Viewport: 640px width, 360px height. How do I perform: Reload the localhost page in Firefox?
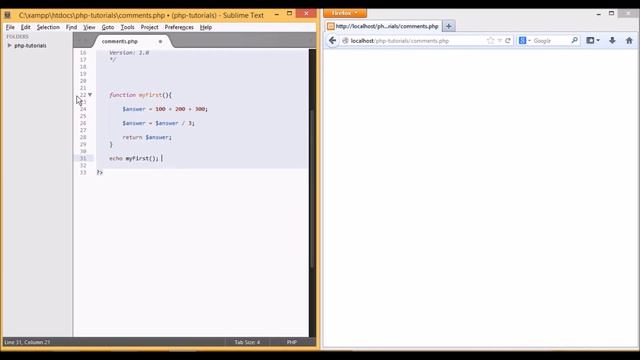tap(508, 40)
